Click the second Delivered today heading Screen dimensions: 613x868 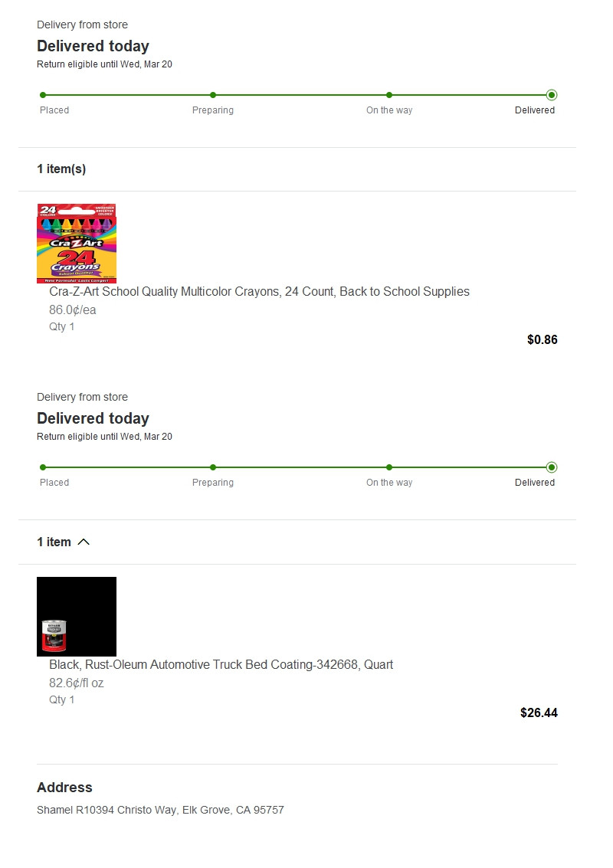coord(93,418)
